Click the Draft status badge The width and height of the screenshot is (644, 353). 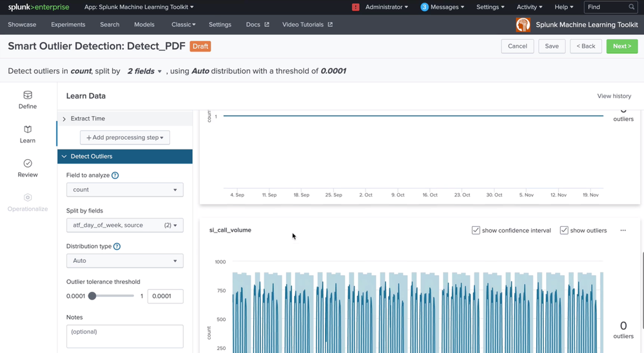(200, 46)
